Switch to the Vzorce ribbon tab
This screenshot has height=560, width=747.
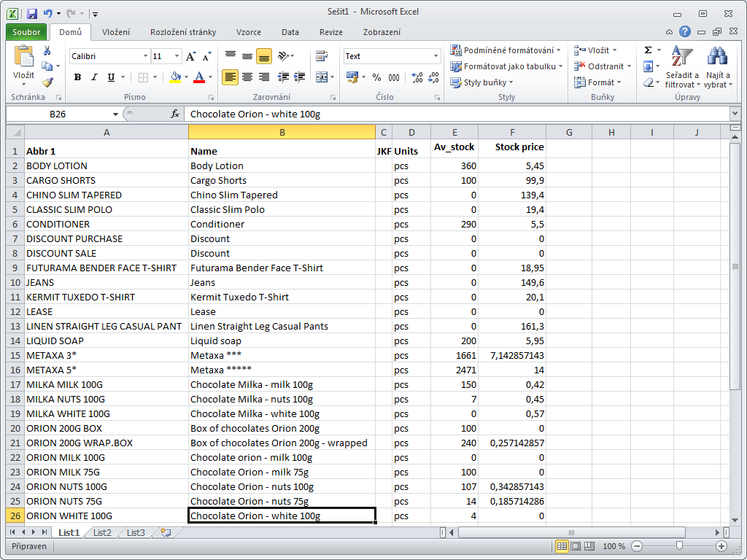click(249, 32)
